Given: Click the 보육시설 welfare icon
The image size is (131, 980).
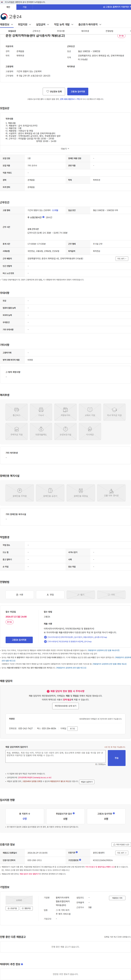Looking at the screenshot, I should [x=65, y=431].
